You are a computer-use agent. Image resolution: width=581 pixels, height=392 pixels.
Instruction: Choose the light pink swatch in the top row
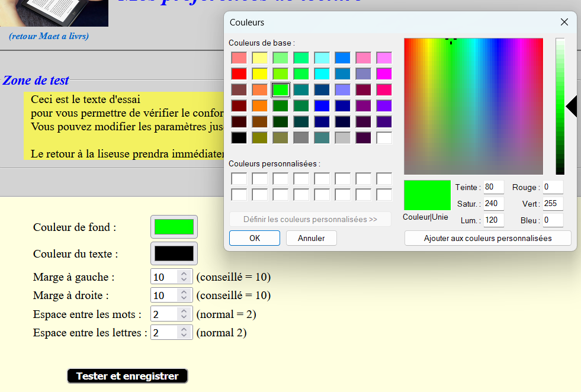pyautogui.click(x=364, y=58)
